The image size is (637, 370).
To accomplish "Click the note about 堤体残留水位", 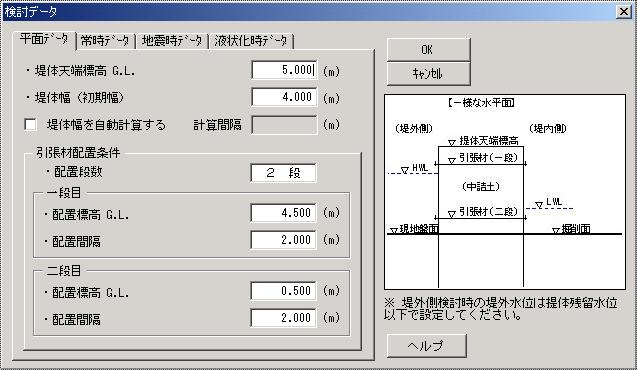I will (500, 309).
